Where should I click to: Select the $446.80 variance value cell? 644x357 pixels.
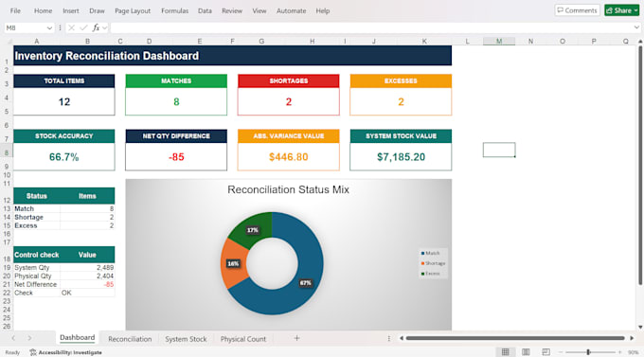click(288, 157)
